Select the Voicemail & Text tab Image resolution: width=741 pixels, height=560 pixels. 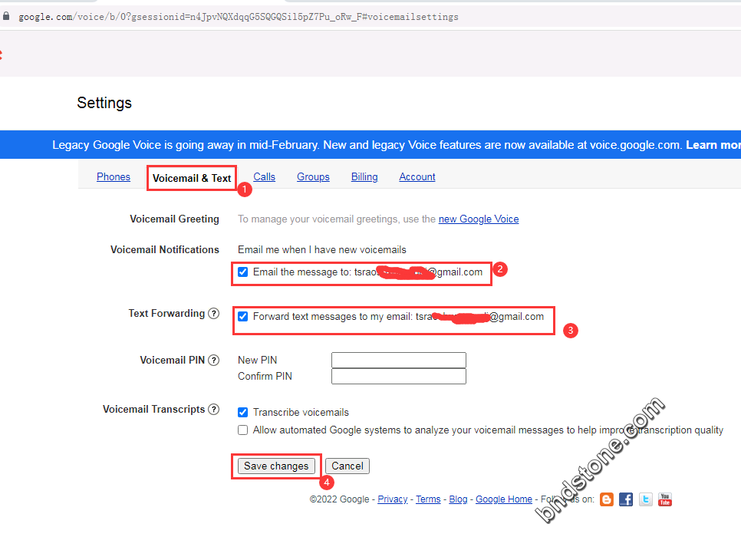192,178
